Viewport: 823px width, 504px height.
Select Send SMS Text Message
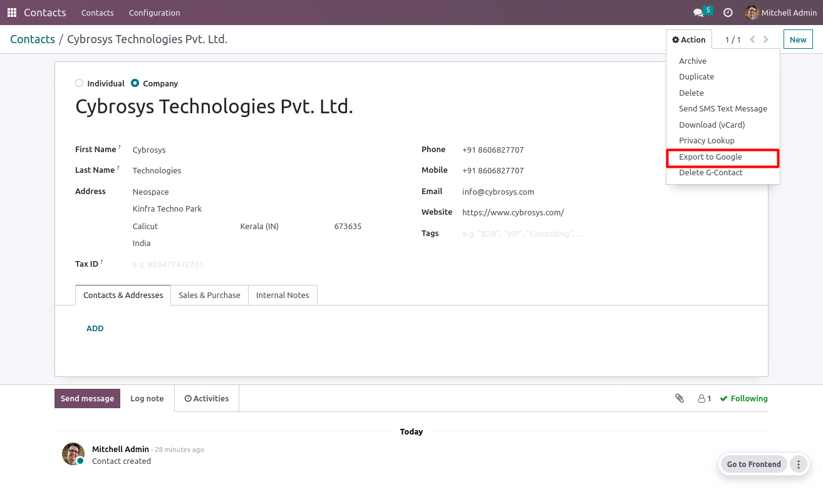point(723,108)
